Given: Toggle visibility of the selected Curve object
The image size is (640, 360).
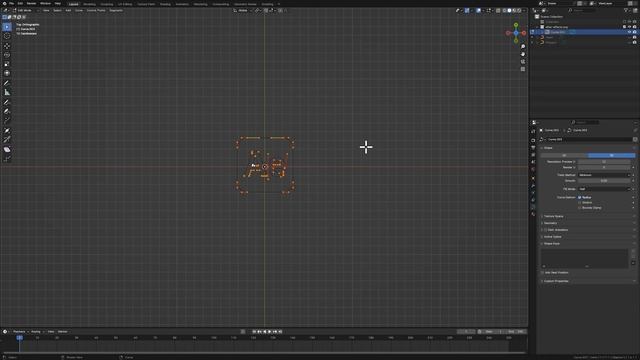Looking at the screenshot, I should pyautogui.click(x=629, y=32).
